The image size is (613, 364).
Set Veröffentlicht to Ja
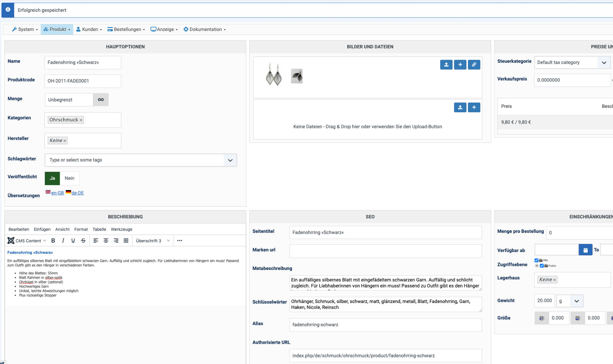pyautogui.click(x=52, y=178)
